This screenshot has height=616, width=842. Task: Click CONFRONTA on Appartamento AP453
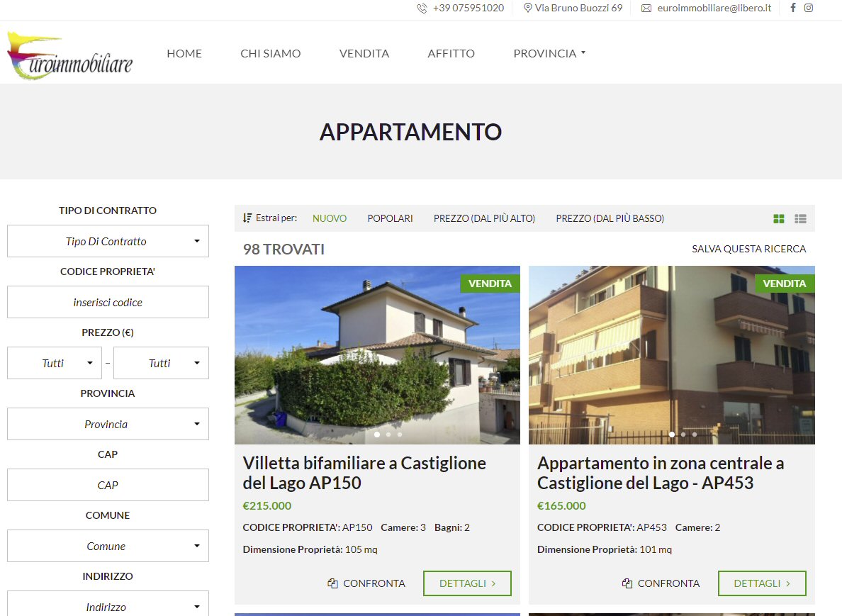coord(668,583)
